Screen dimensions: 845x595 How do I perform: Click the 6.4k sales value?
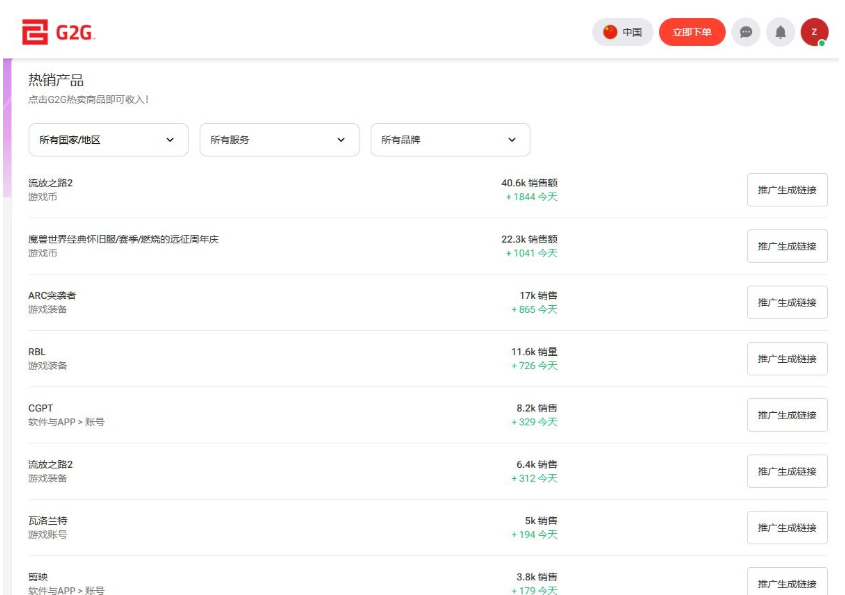tap(537, 465)
